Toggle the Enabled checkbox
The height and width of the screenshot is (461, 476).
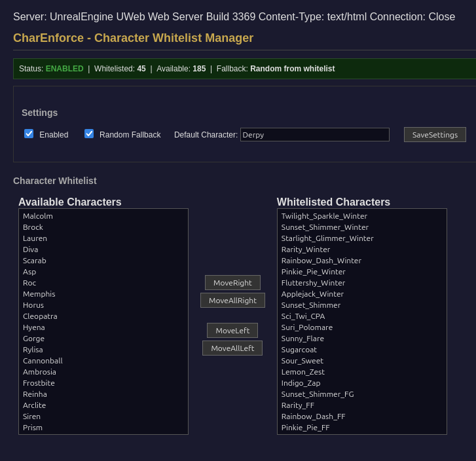point(29,134)
